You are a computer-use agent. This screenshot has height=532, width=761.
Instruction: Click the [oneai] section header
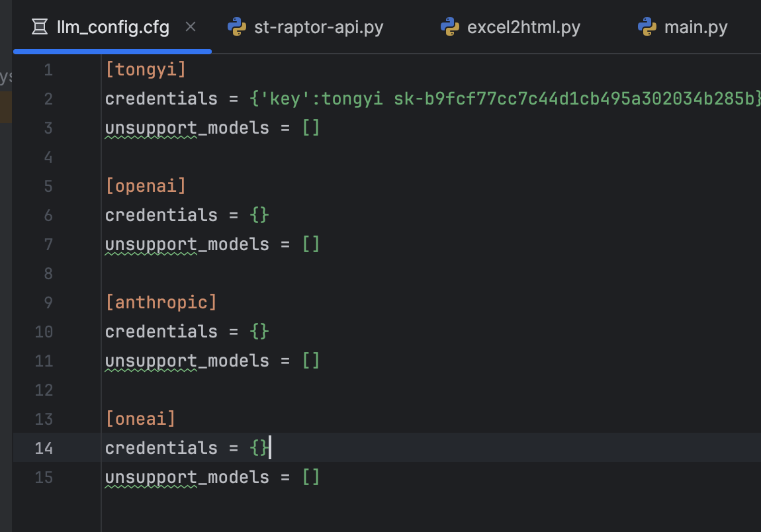[140, 419]
